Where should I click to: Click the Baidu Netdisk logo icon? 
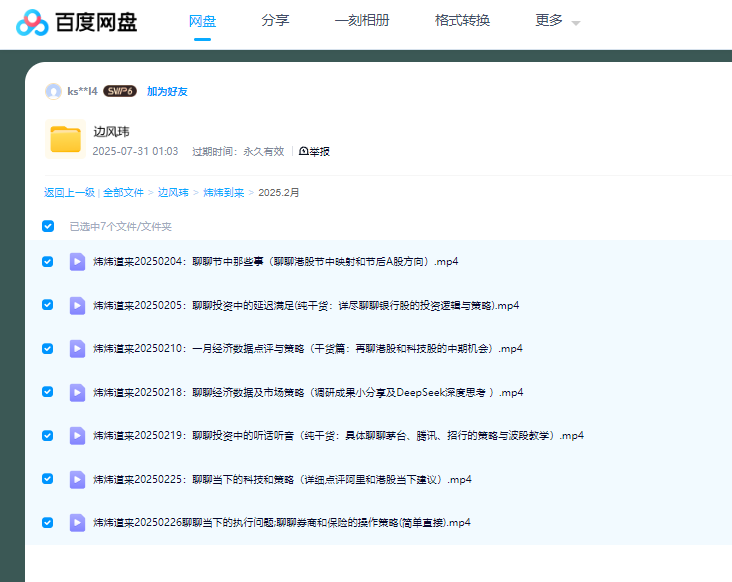point(32,22)
